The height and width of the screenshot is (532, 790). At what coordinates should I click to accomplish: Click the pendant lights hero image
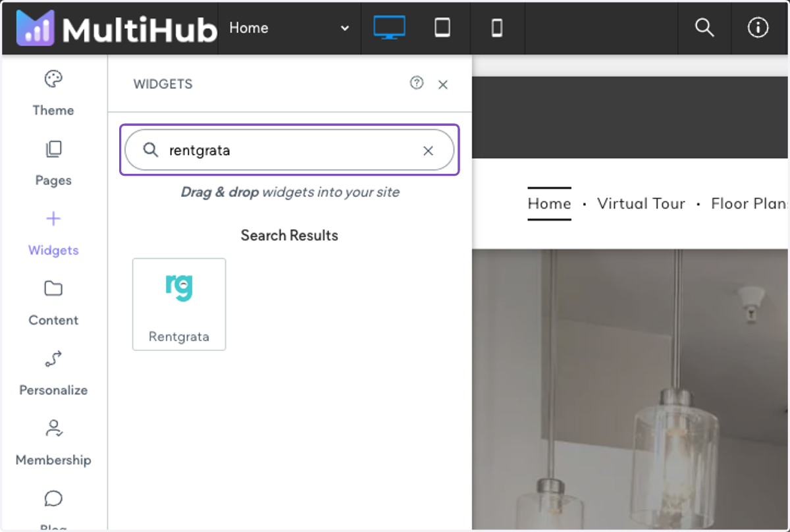(631, 388)
